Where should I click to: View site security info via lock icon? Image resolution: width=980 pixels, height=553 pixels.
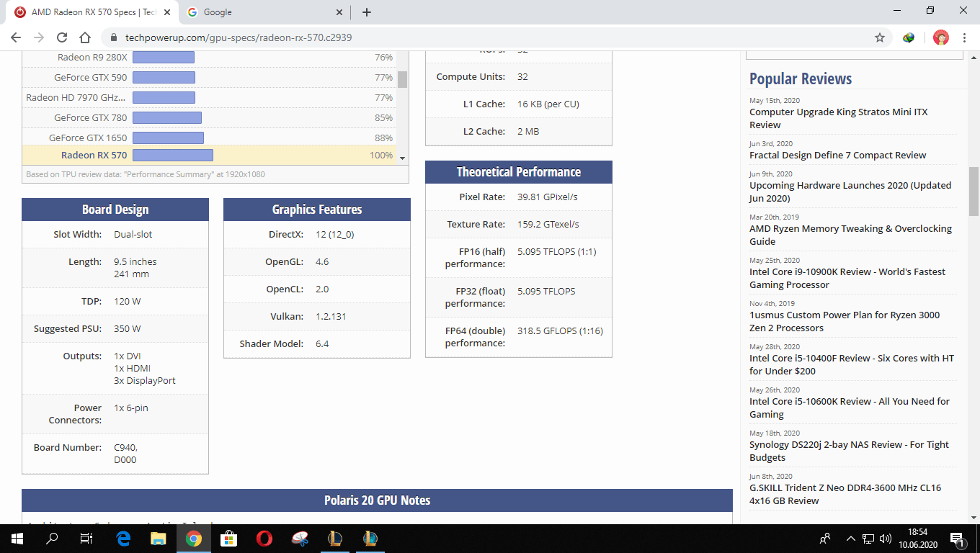(x=113, y=37)
